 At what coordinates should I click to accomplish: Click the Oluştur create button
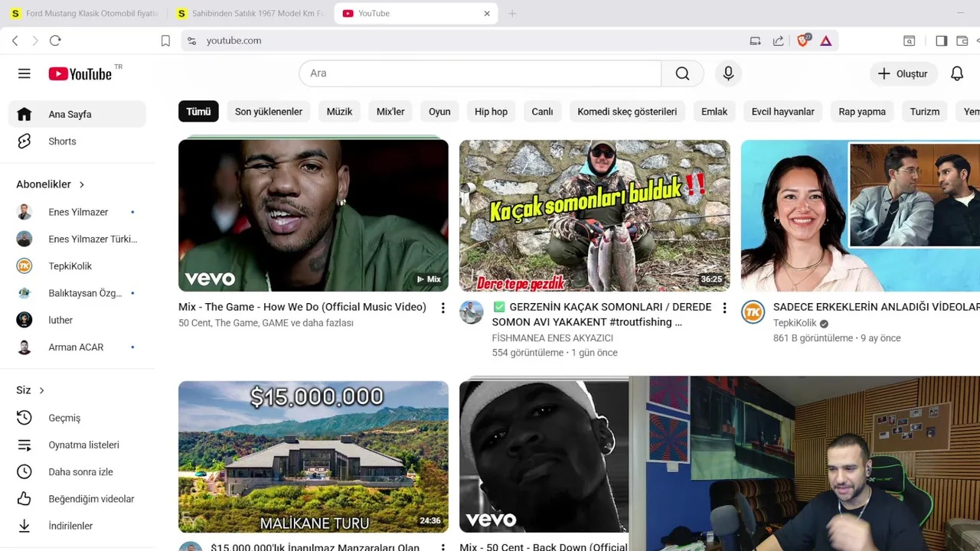903,73
